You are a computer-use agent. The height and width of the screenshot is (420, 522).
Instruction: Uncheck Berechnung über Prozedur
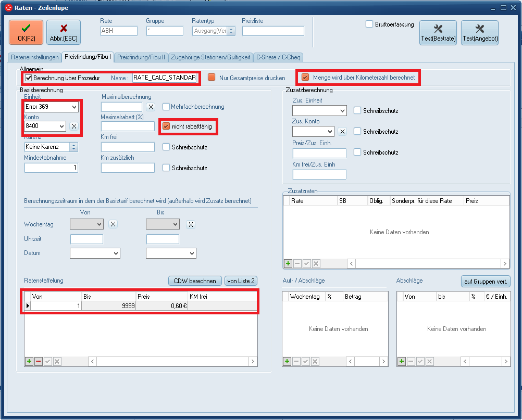28,78
